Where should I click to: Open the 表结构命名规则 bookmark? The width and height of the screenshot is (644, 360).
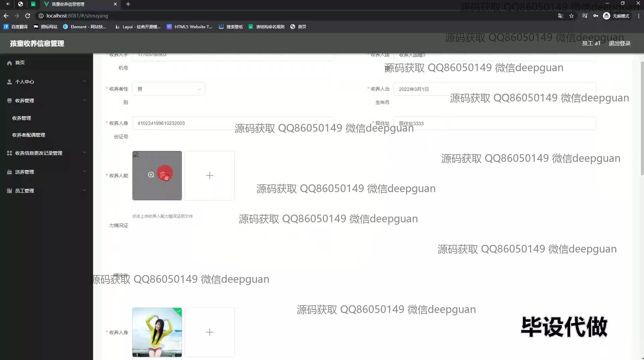(x=266, y=27)
